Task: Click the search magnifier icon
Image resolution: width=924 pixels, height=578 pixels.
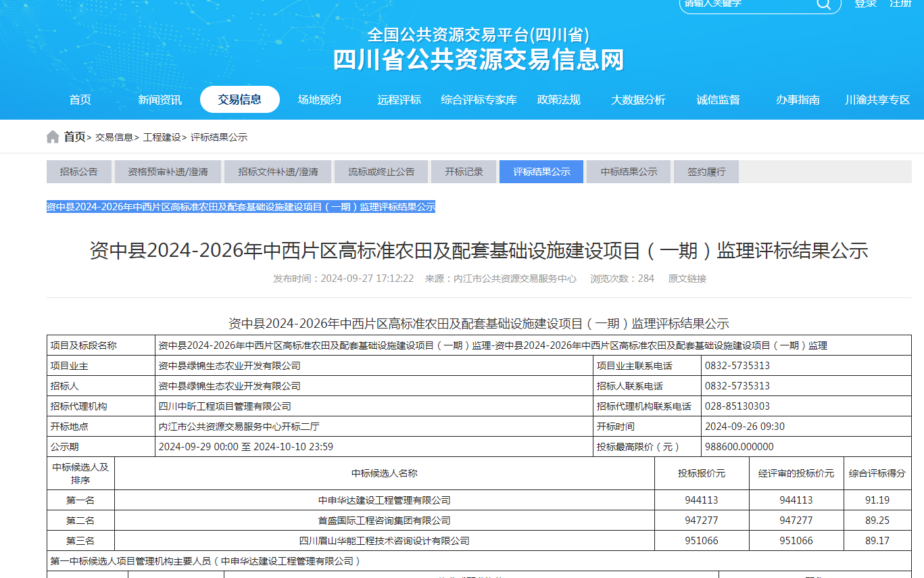Action: pyautogui.click(x=823, y=4)
